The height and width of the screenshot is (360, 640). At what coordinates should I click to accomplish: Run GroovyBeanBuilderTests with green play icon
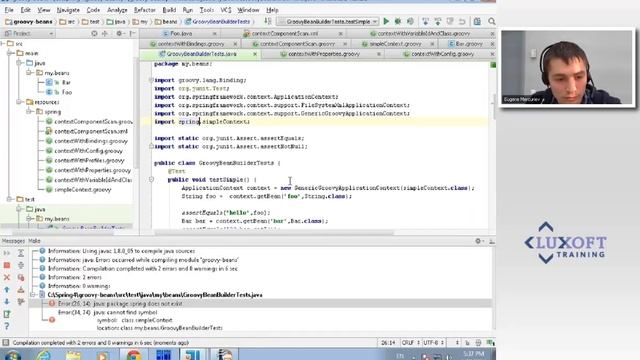386,21
